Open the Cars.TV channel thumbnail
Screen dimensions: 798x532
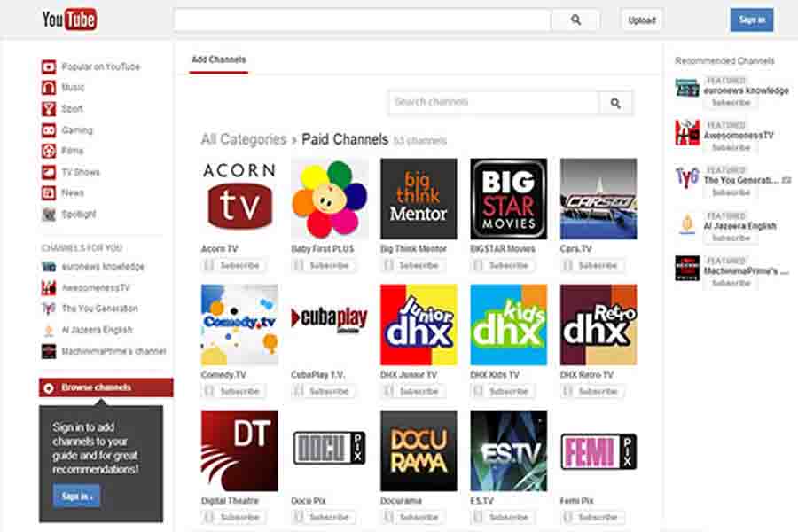598,199
